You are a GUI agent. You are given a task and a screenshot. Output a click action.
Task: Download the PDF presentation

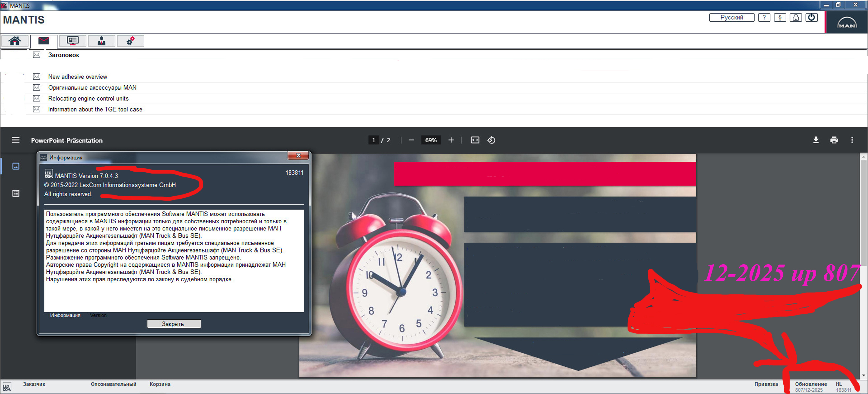[816, 140]
